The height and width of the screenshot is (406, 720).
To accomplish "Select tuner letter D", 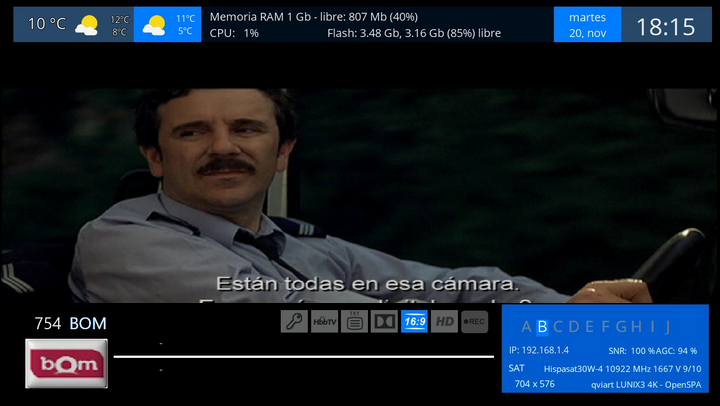I will point(574,327).
